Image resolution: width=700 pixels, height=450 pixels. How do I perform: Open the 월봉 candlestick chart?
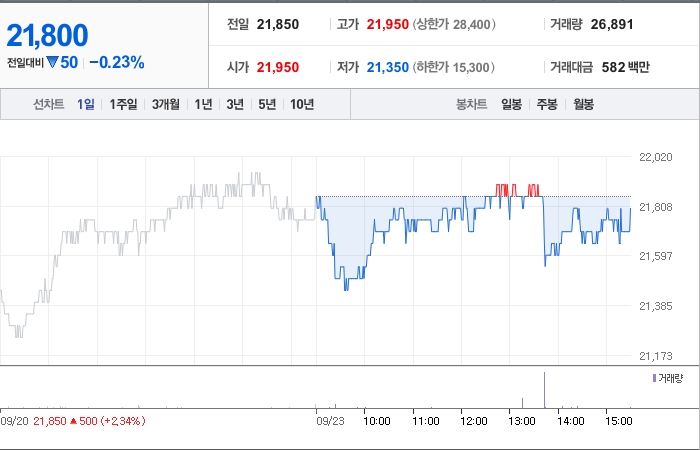(583, 104)
